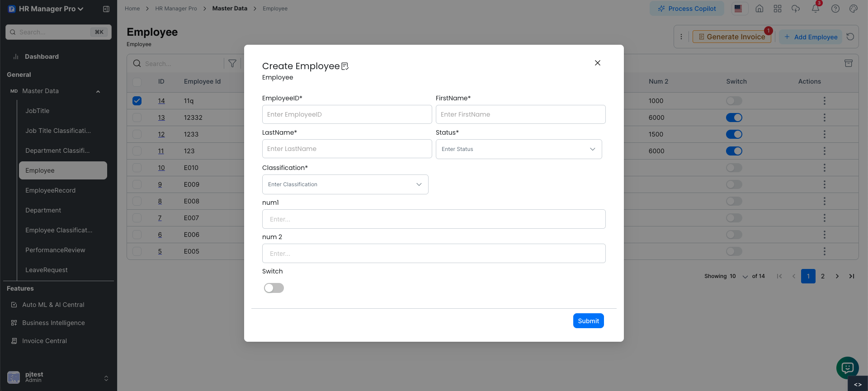868x391 pixels.
Task: Open EmployeeRecord in the sidebar
Action: 50,190
